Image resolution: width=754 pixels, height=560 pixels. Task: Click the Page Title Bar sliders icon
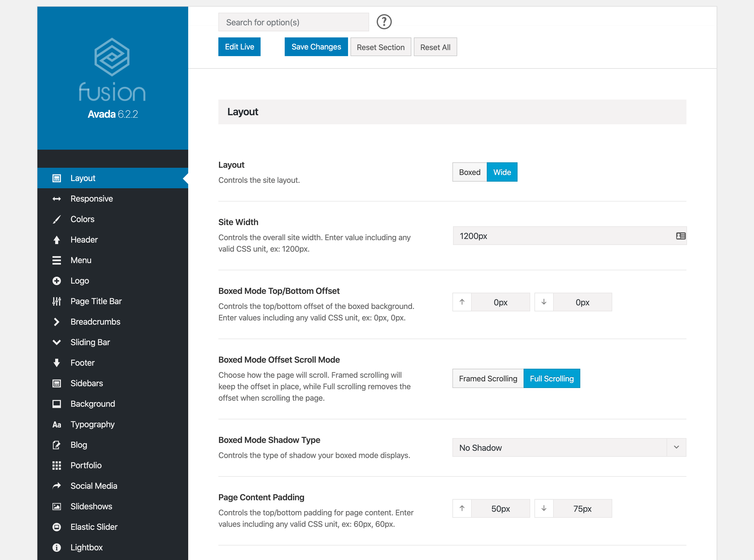tap(57, 301)
